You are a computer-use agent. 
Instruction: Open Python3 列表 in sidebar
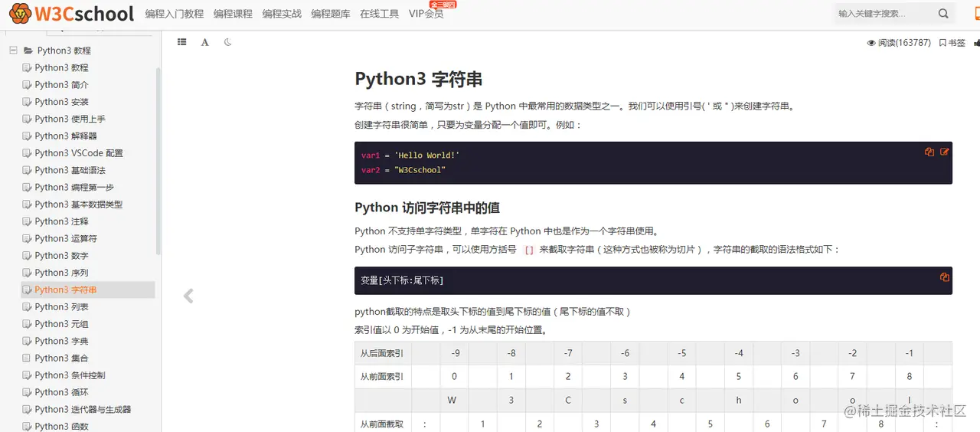(x=61, y=307)
